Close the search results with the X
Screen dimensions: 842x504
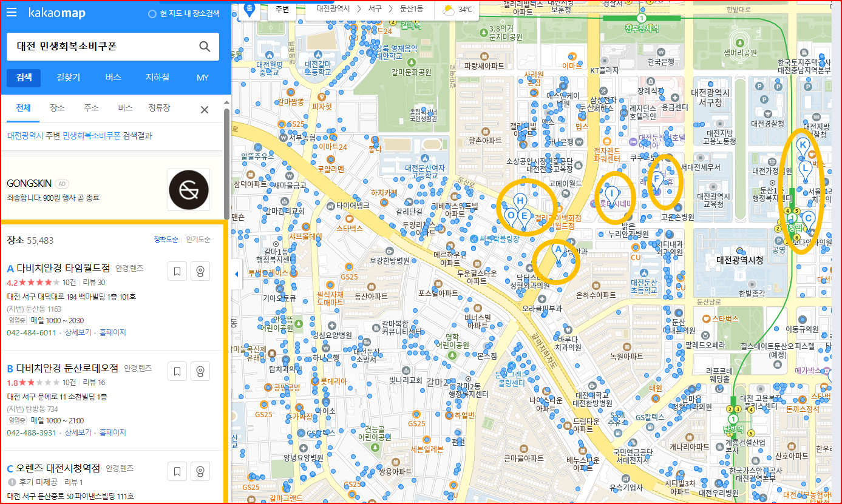coord(205,110)
